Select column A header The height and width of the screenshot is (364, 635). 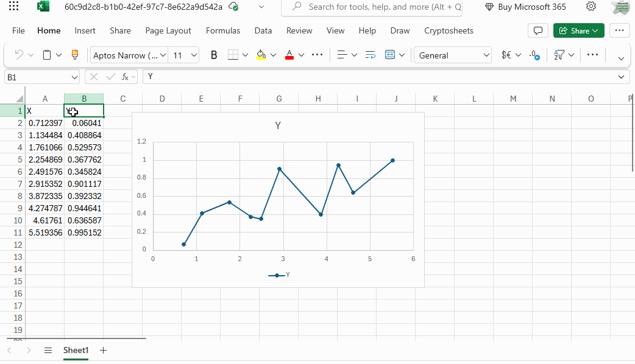(x=45, y=99)
